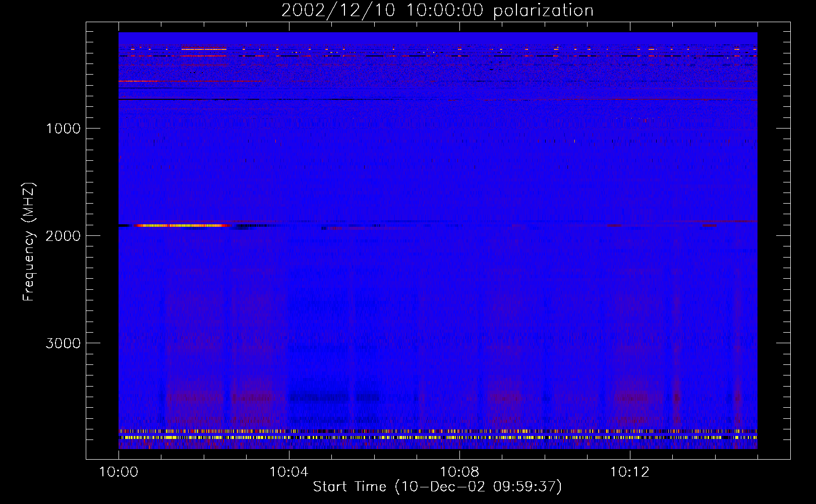Screen dimensions: 816x504
Task: Click the 3000 frequency tick label
Action: [x=63, y=343]
